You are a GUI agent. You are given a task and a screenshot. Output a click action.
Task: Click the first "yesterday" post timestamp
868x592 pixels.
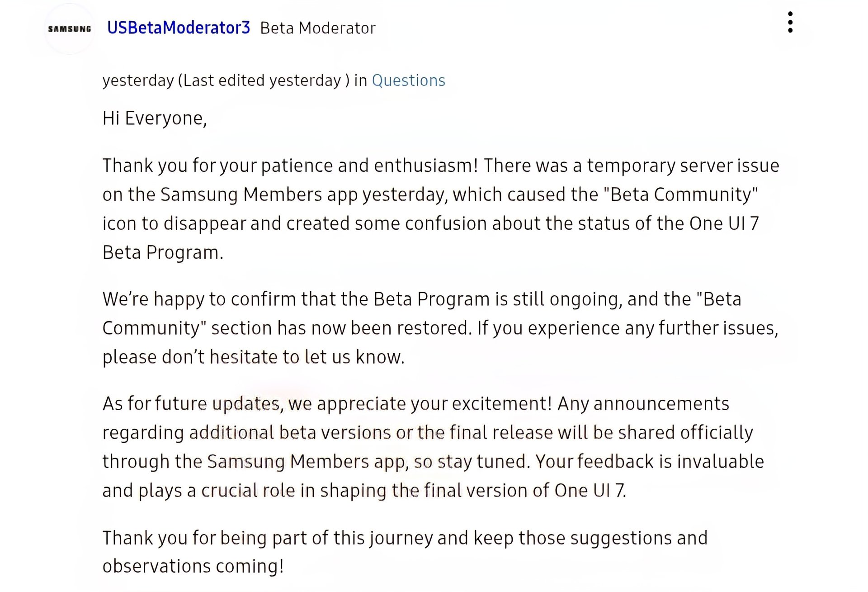coord(138,81)
